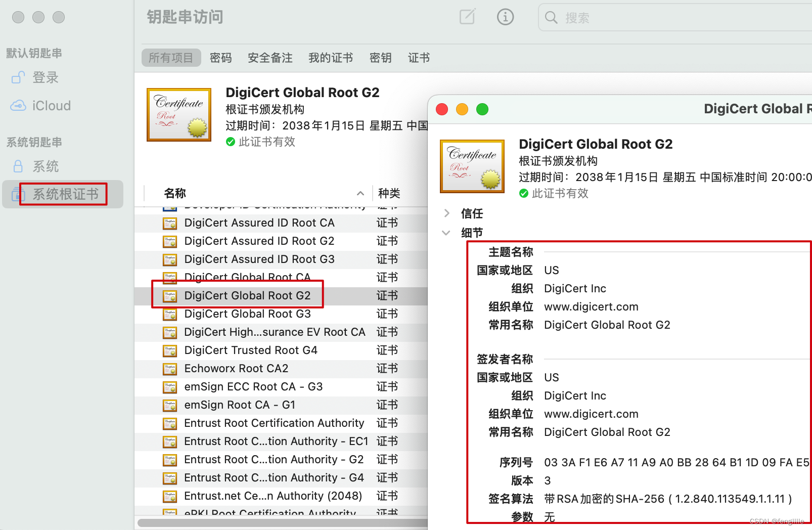This screenshot has width=812, height=530.
Task: Click the sort chevron on 名称 column
Action: (360, 193)
